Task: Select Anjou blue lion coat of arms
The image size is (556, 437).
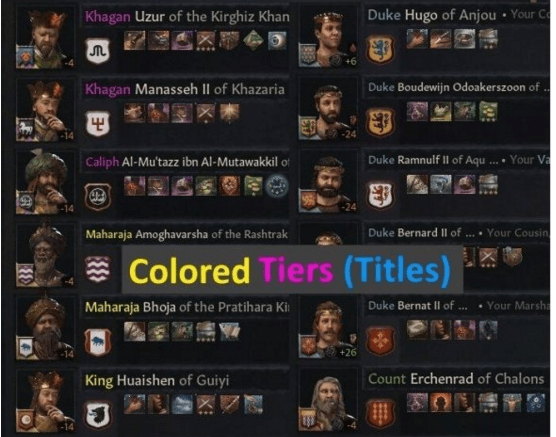Action: coord(380,49)
